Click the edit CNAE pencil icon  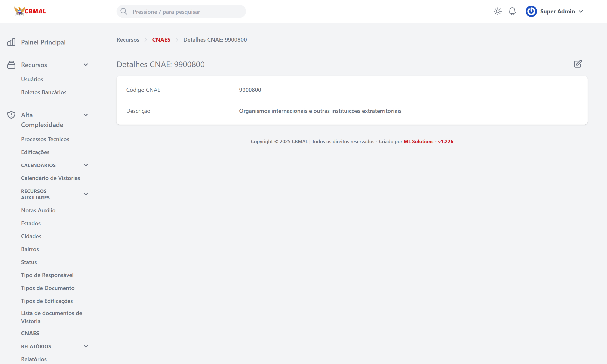(x=578, y=64)
